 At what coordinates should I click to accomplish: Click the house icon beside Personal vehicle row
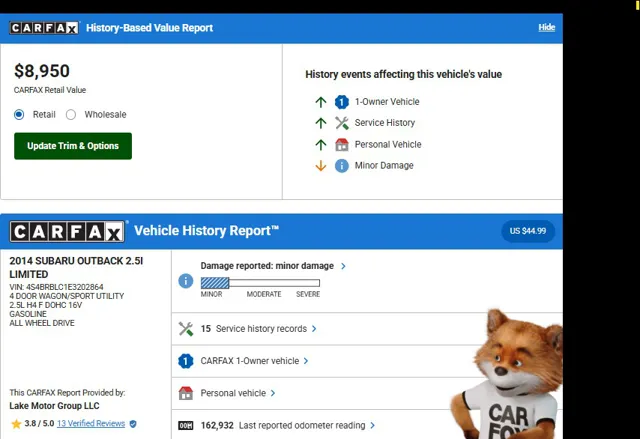(x=186, y=393)
